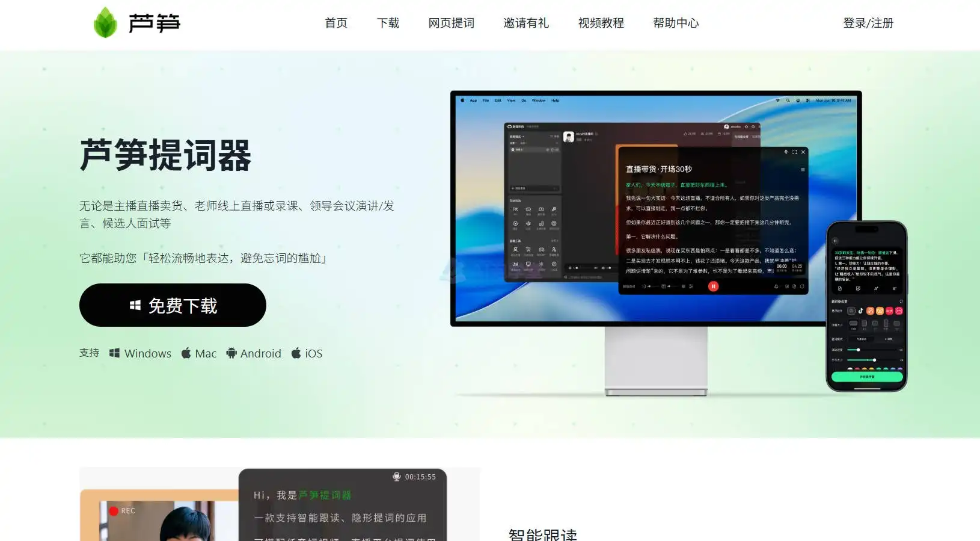Click the 芦笋提词器 main heading
Screen dimensions: 980x541
point(165,155)
